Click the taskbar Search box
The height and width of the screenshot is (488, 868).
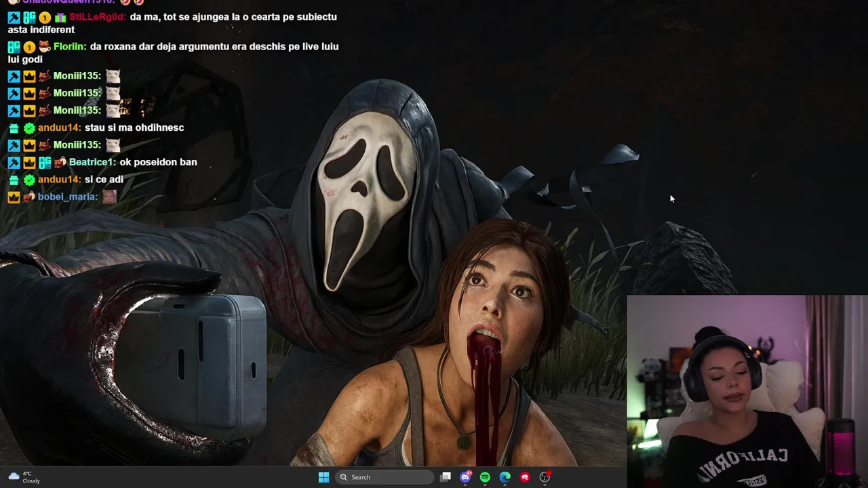[x=384, y=477]
